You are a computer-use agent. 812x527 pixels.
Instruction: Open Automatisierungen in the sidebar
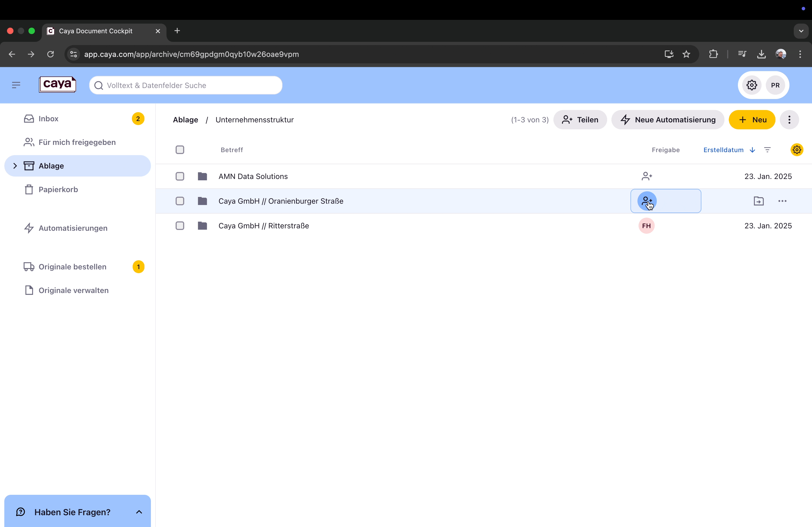(77, 228)
